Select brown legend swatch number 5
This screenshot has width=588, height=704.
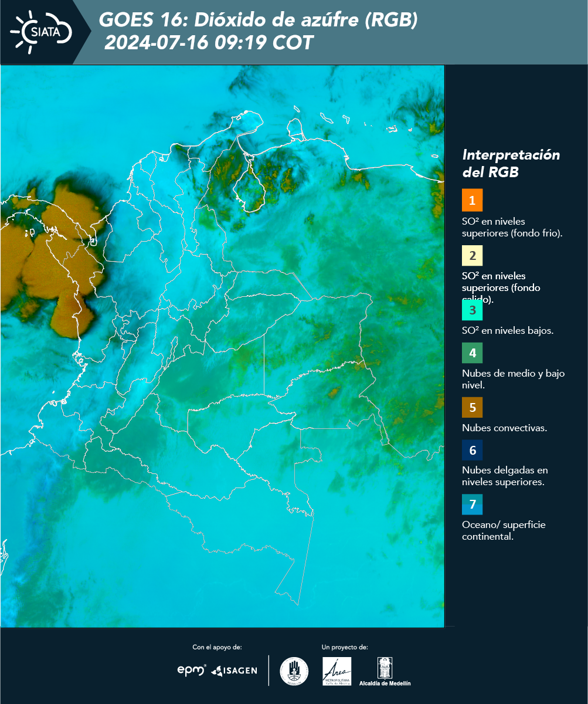[x=472, y=407]
